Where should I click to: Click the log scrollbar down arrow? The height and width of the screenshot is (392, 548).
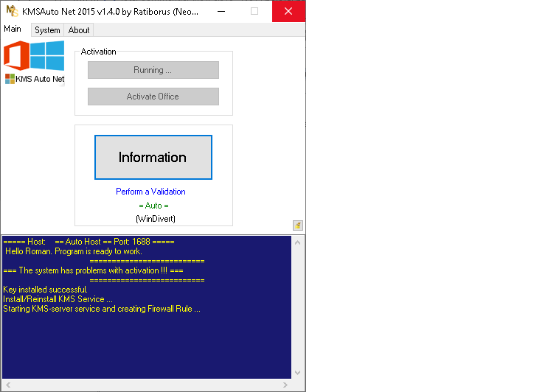point(298,372)
